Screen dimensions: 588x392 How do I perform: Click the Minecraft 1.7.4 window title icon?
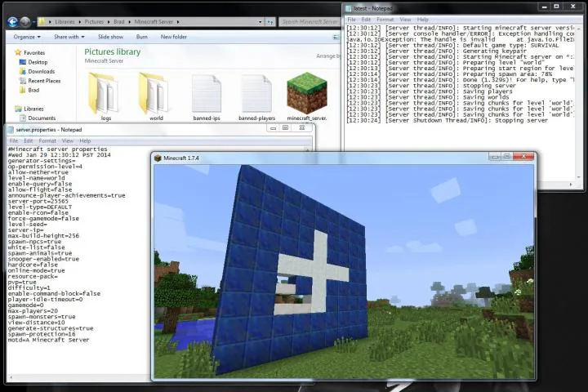(x=158, y=158)
